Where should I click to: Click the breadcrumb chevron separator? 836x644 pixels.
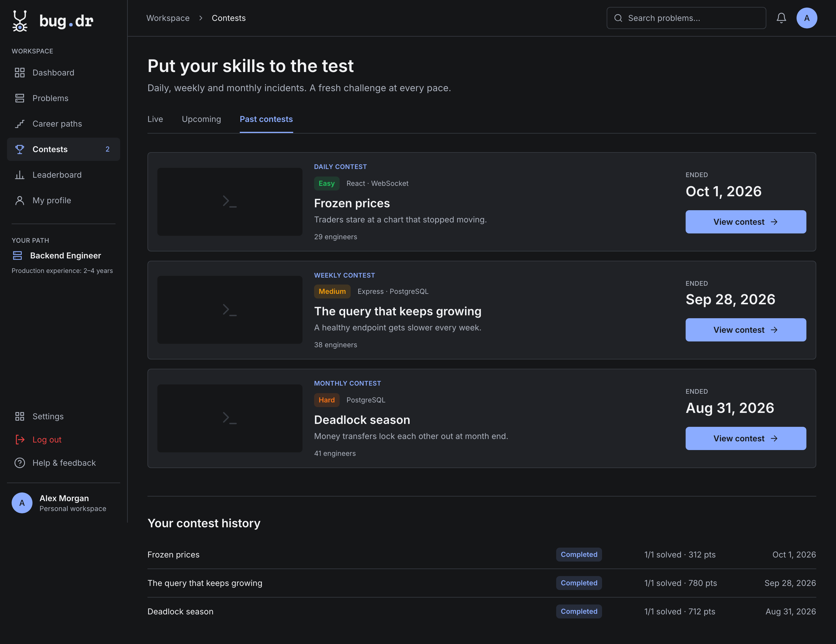coord(201,18)
